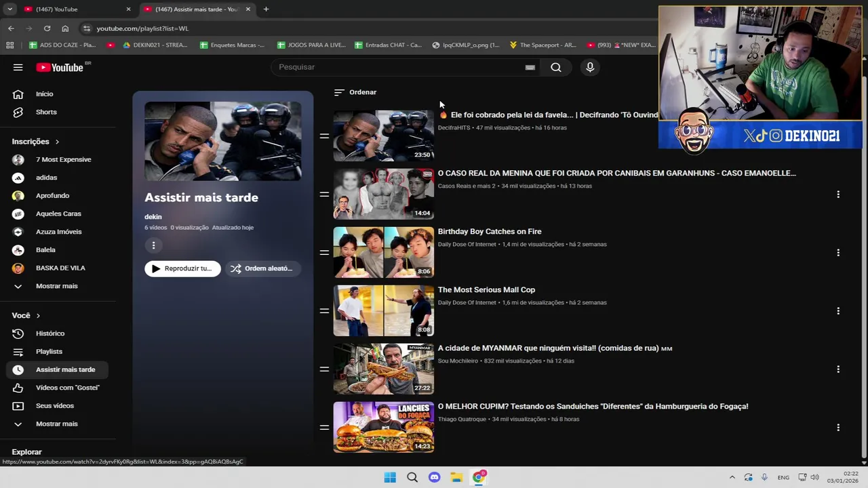
Task: Open Chrome tab search dropdown arrow
Action: tap(9, 9)
